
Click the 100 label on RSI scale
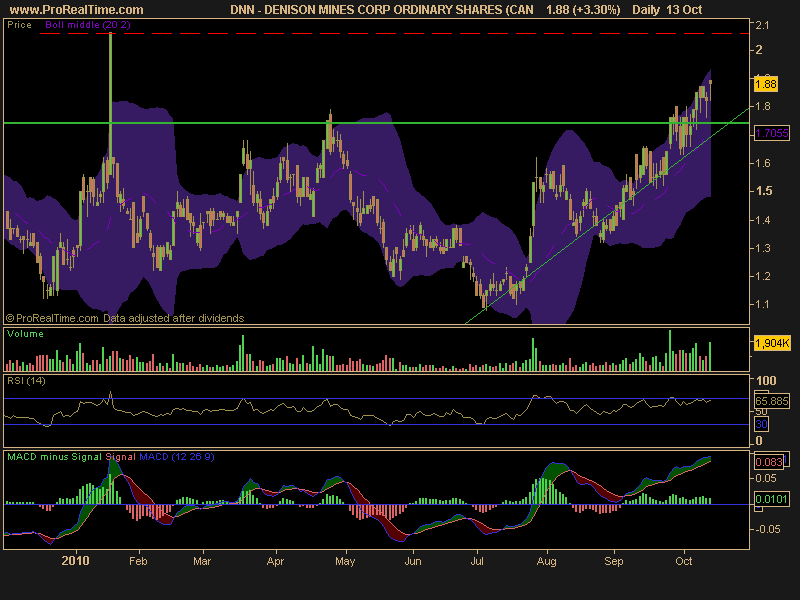tap(766, 381)
